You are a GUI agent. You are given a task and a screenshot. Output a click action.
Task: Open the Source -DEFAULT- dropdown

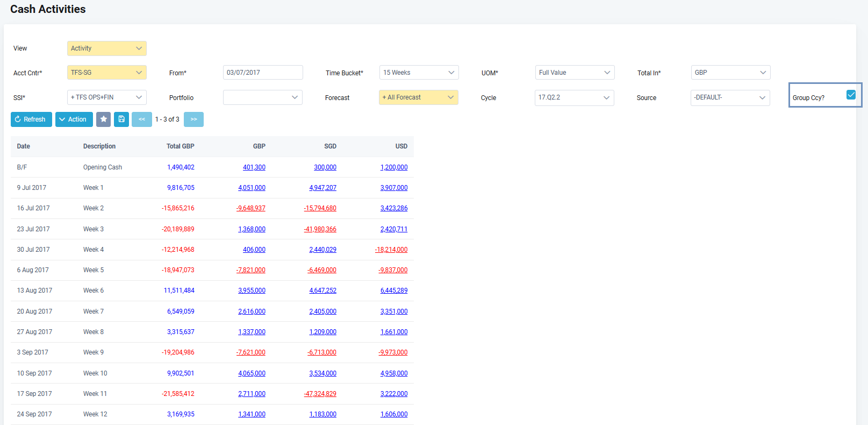coord(730,97)
